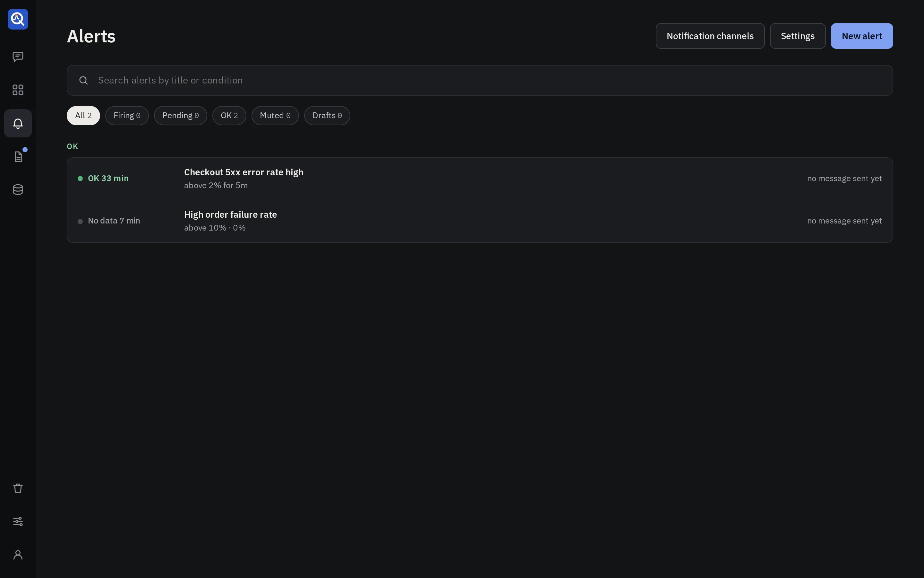This screenshot has width=924, height=578.
Task: Select the All 2 filter tab
Action: pyautogui.click(x=83, y=116)
